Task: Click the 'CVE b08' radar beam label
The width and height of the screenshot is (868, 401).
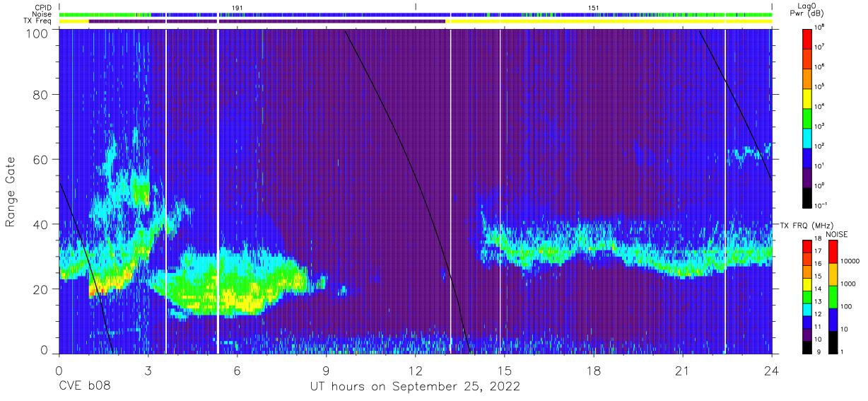Action: (84, 387)
